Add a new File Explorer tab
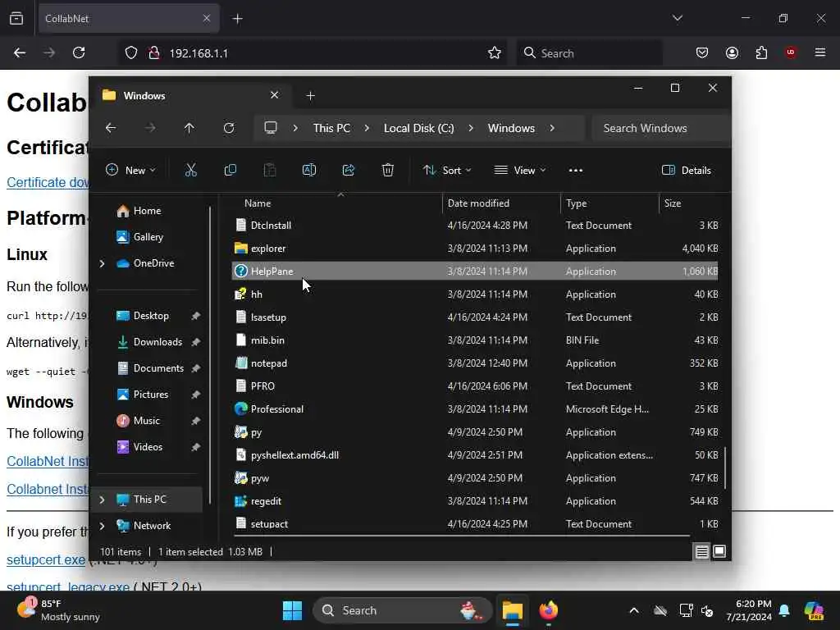The height and width of the screenshot is (630, 840). [310, 95]
